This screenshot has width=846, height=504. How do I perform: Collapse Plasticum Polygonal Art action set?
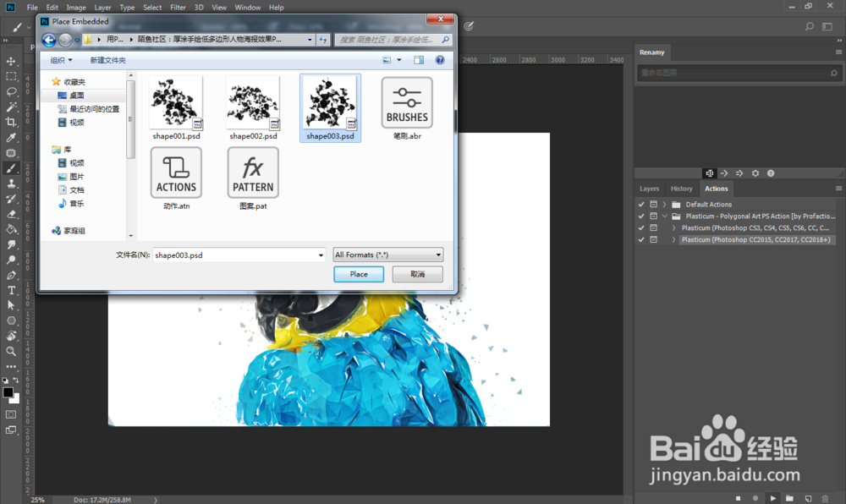tap(665, 216)
